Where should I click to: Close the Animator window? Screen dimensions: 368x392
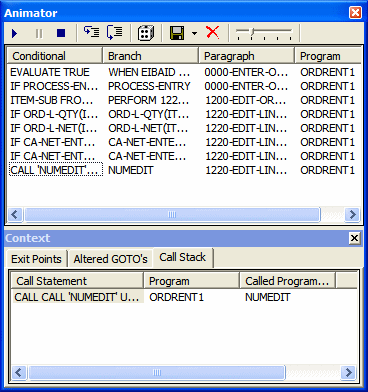[x=355, y=13]
